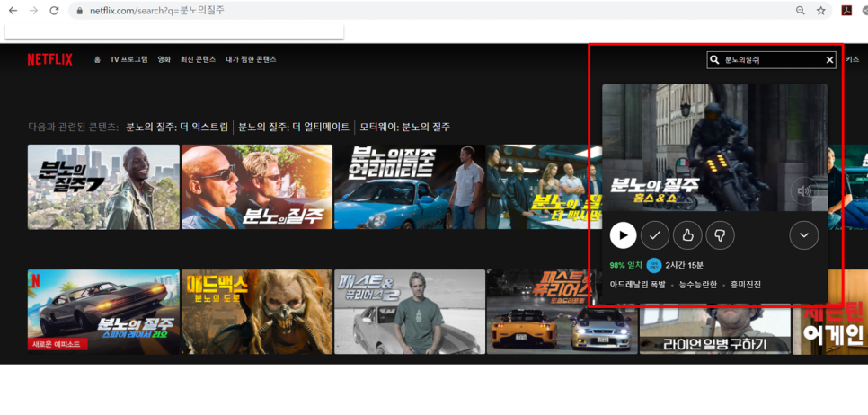Viewport: 868px width, 415px height.
Task: Open 내가 찜한 콘텐츠 menu
Action: [x=251, y=60]
